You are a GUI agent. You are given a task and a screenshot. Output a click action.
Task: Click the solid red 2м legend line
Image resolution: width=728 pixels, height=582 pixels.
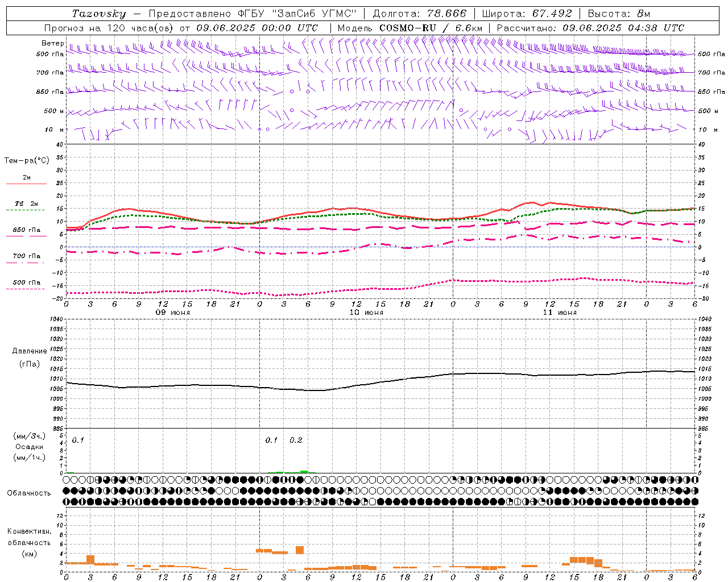pos(26,184)
